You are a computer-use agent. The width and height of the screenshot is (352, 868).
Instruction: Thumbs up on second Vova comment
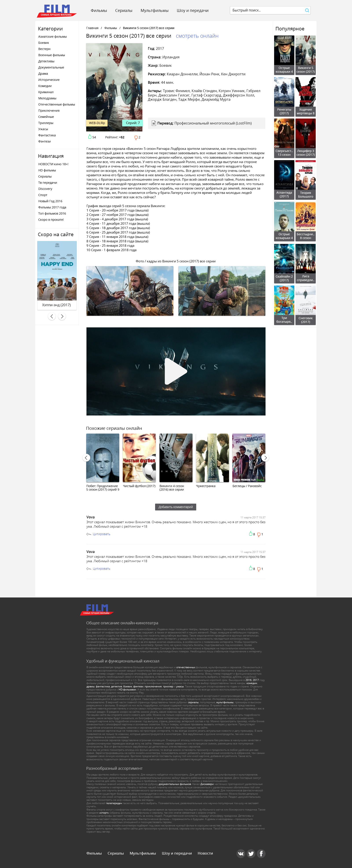[x=250, y=568]
